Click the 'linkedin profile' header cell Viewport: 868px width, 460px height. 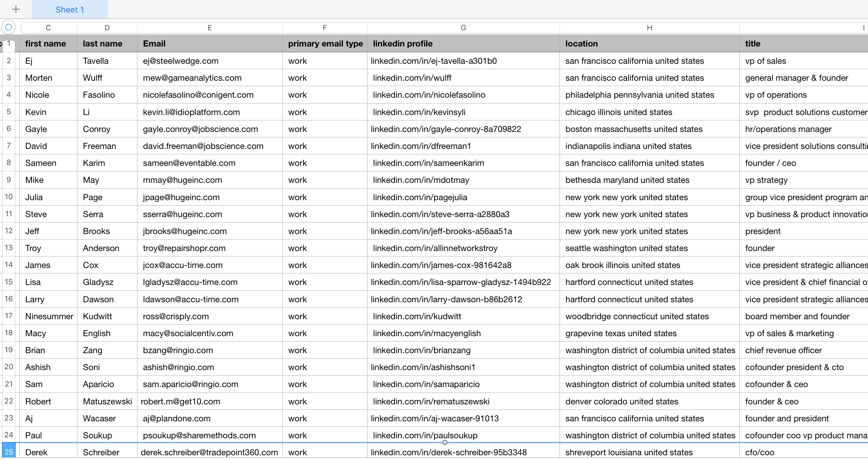coord(402,43)
